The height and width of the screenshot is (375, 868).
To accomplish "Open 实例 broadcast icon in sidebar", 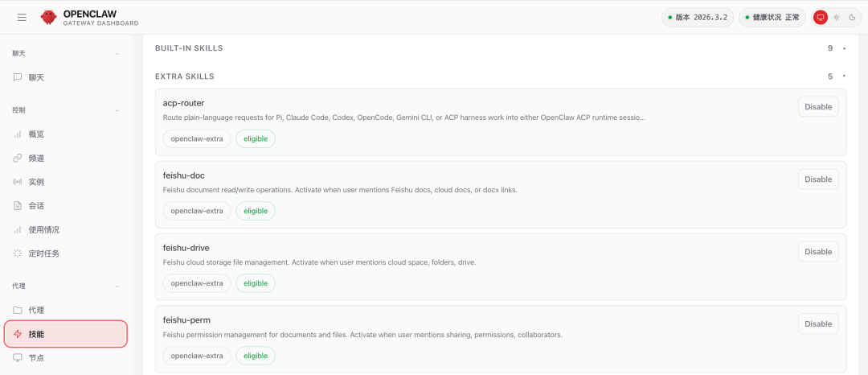I will click(18, 182).
